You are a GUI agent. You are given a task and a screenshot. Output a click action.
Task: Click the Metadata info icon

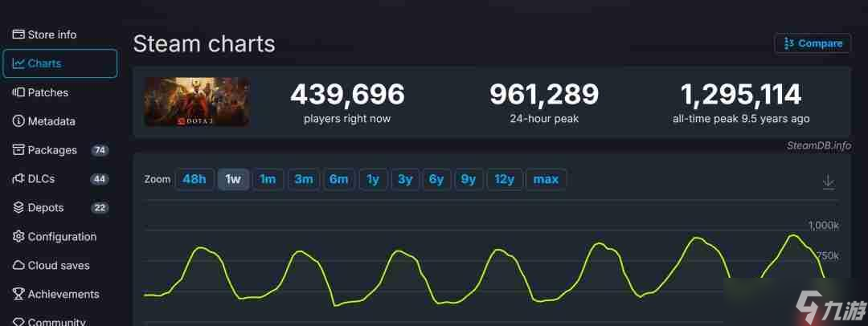18,121
